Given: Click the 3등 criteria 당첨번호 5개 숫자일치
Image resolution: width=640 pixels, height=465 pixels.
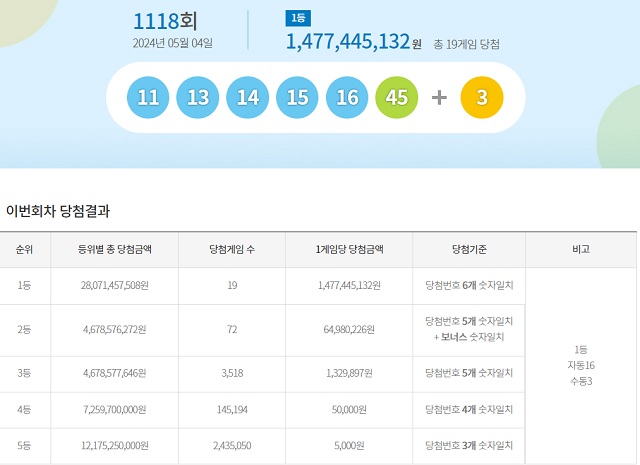Looking at the screenshot, I should pos(469,373).
